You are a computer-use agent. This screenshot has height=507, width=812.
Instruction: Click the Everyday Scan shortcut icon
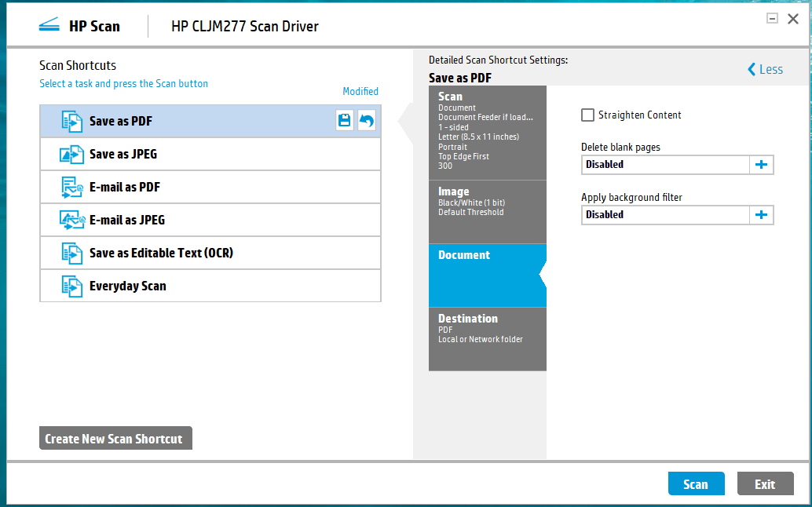71,286
